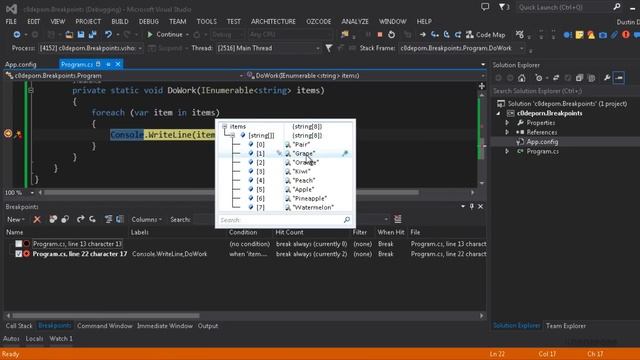Click the Go To Source Code icon in the Breakpoints toolbar
The image size is (640, 360).
108,220
